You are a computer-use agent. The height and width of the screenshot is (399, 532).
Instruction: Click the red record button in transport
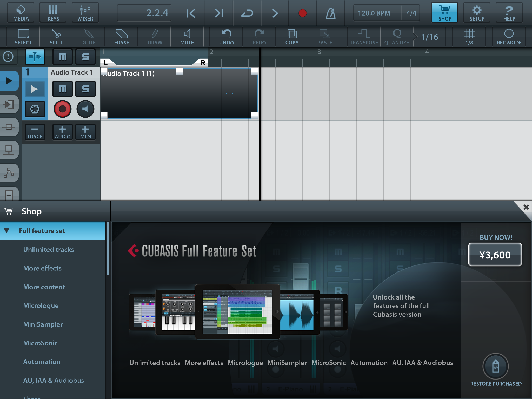click(x=303, y=13)
